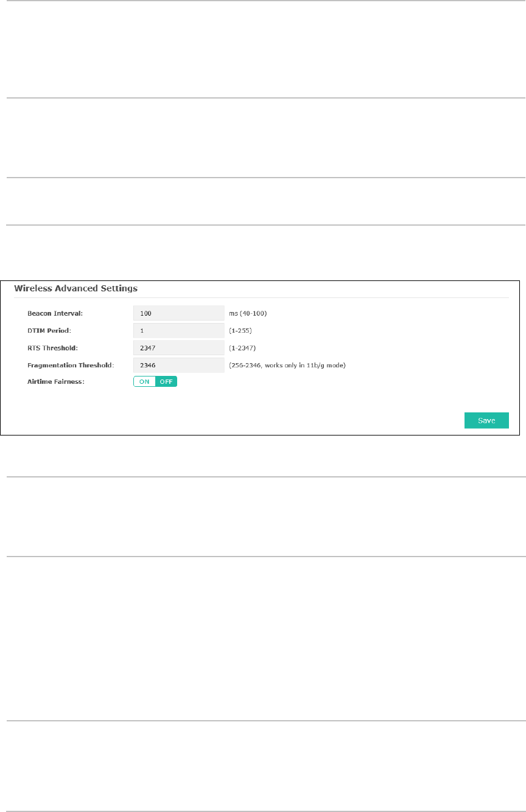Click the RTS Threshold input field
The image size is (526, 812).
179,348
